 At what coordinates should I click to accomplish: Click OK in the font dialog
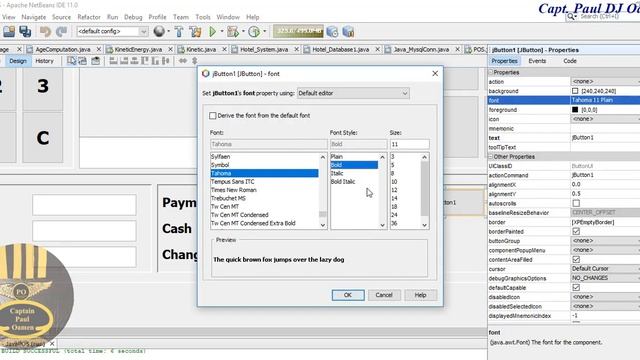pos(348,295)
